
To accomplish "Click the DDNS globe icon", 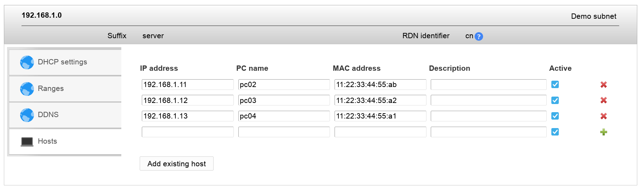I will [x=27, y=115].
